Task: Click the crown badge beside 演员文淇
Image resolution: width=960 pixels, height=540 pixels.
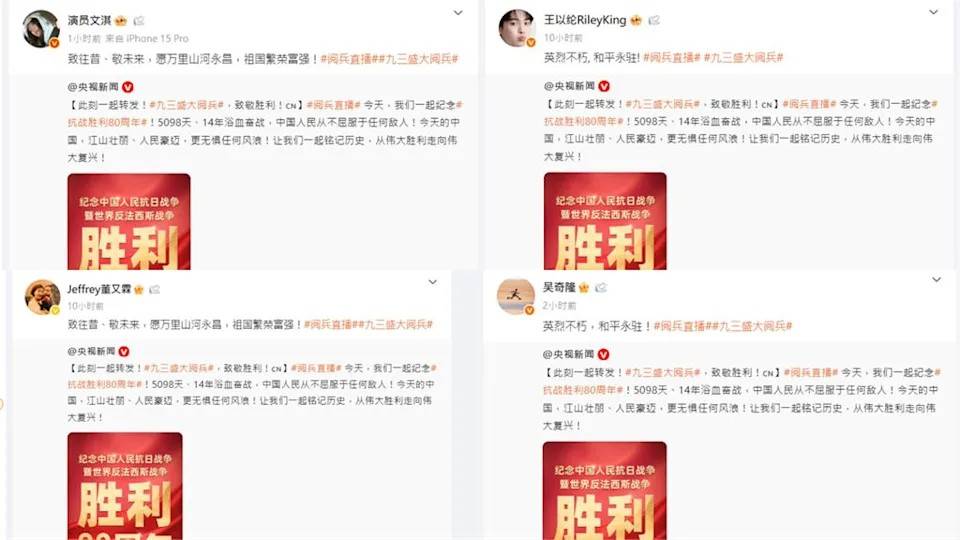Action: (x=121, y=21)
